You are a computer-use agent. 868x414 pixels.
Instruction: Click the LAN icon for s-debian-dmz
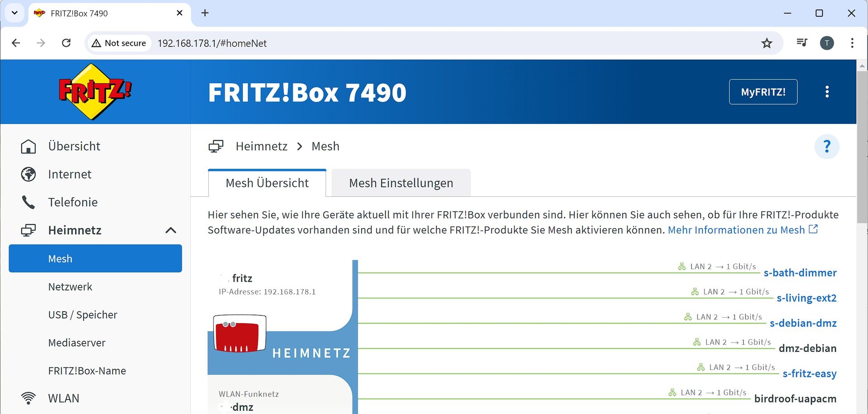point(688,317)
